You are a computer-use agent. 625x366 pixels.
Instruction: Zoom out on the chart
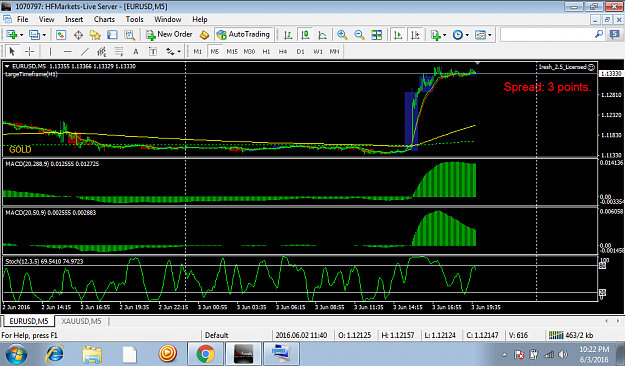point(359,35)
